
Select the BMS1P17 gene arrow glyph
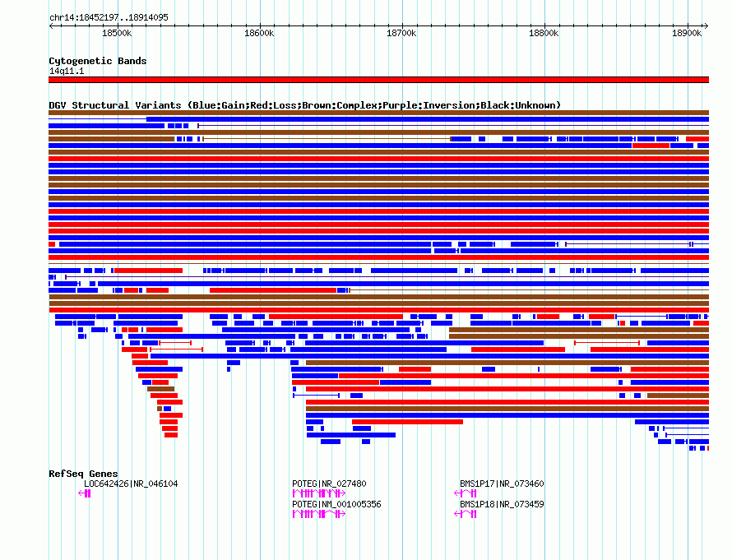click(465, 493)
